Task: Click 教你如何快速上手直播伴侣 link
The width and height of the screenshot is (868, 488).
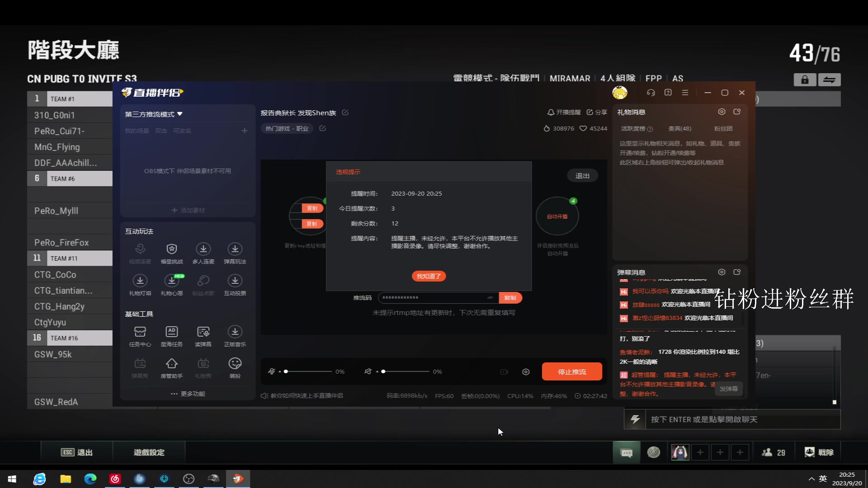Action: tap(302, 396)
